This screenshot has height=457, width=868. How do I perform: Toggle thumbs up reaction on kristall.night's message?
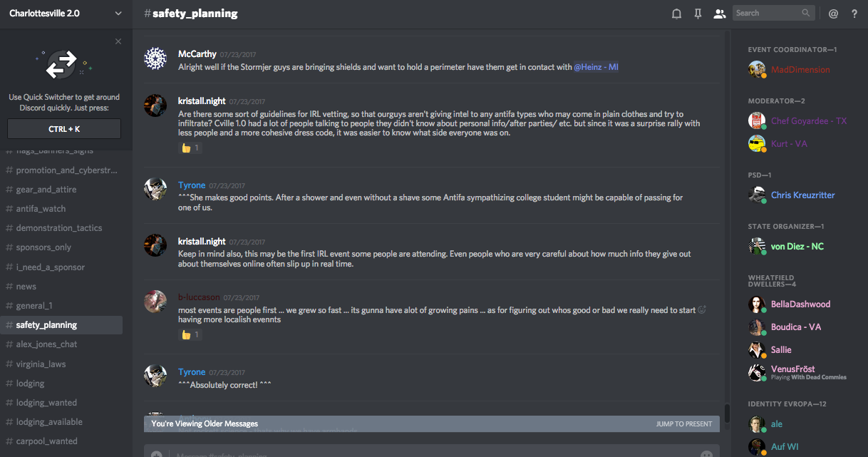pyautogui.click(x=190, y=148)
